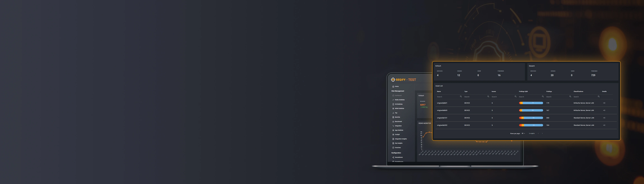Click search magnifier in Name column
The image size is (644, 184).
tap(461, 96)
